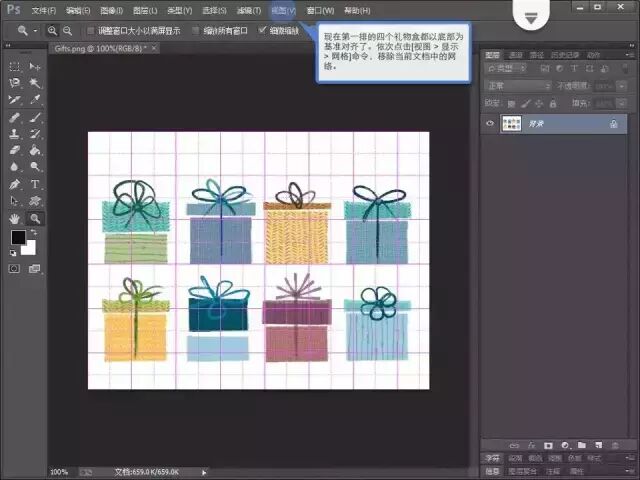Click the foreground color swatch

[x=18, y=237]
